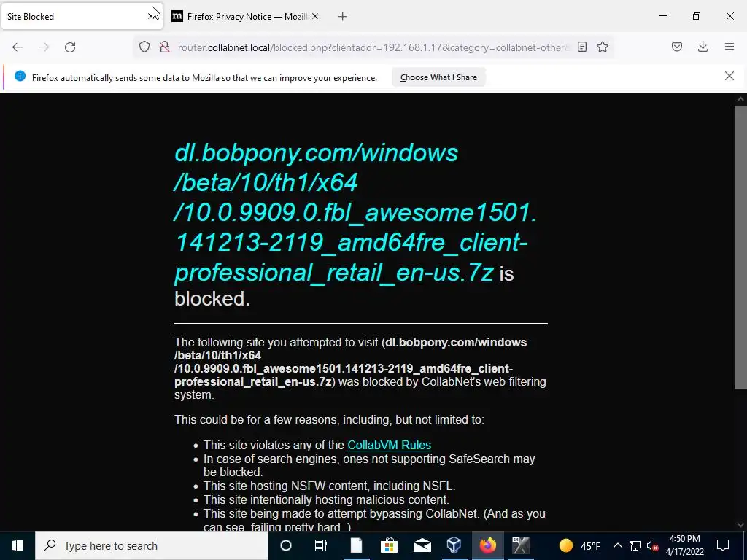Open the file document icon on taskbar
Screen dimensions: 747x560
356,545
